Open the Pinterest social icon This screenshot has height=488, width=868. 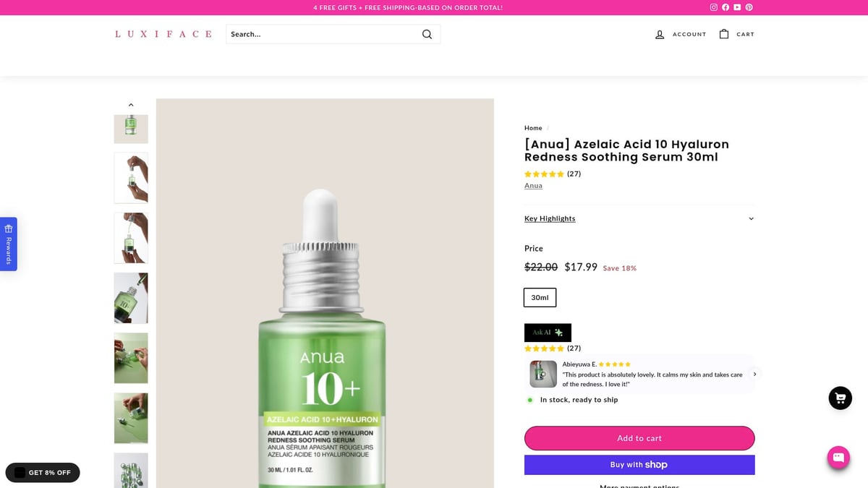(749, 7)
